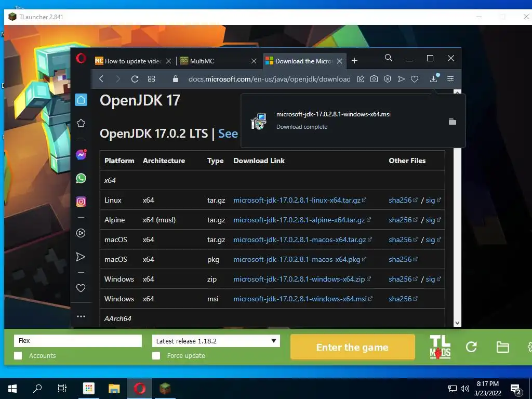Open a new Opera tab

354,61
